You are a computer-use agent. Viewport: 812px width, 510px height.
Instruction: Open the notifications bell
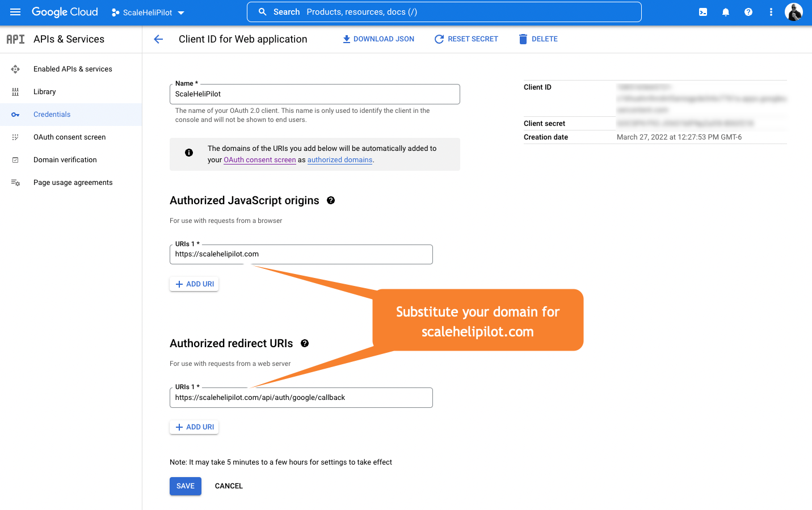click(x=726, y=12)
